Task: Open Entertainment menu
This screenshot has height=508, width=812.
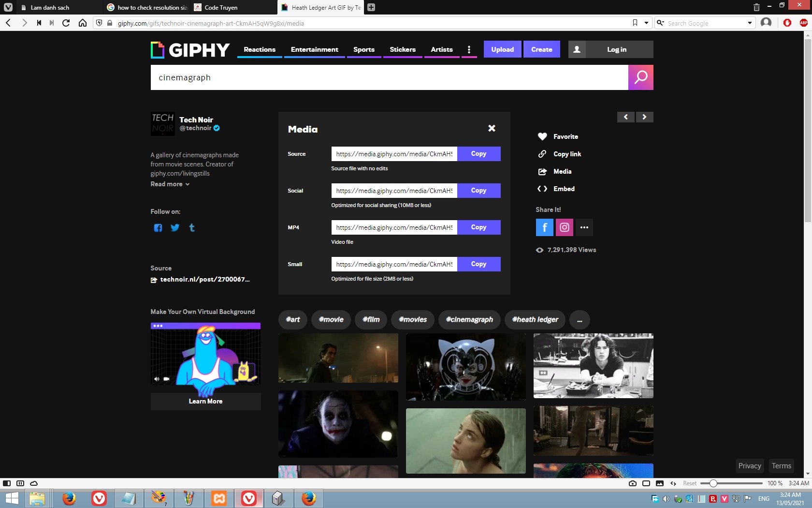Action: [x=315, y=49]
